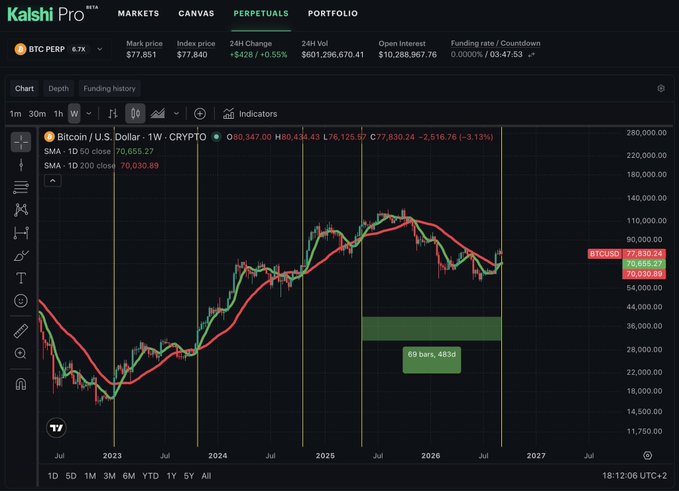
Task: Select the W weekly interval
Action: click(74, 114)
